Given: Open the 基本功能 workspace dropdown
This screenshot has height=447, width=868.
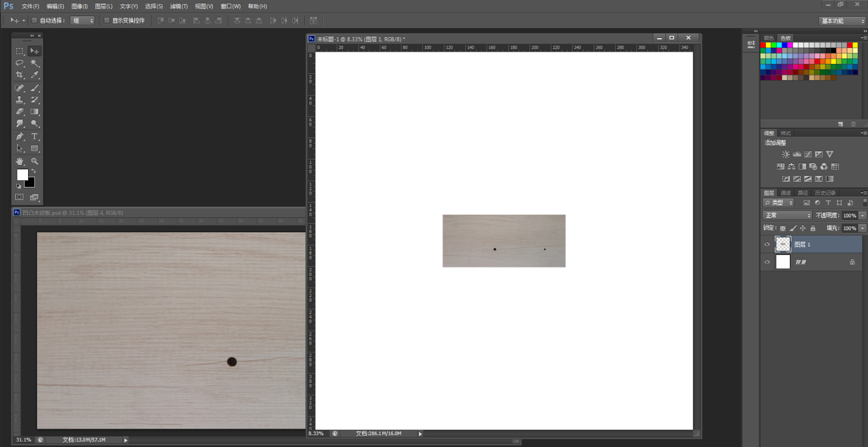Looking at the screenshot, I should click(x=842, y=21).
